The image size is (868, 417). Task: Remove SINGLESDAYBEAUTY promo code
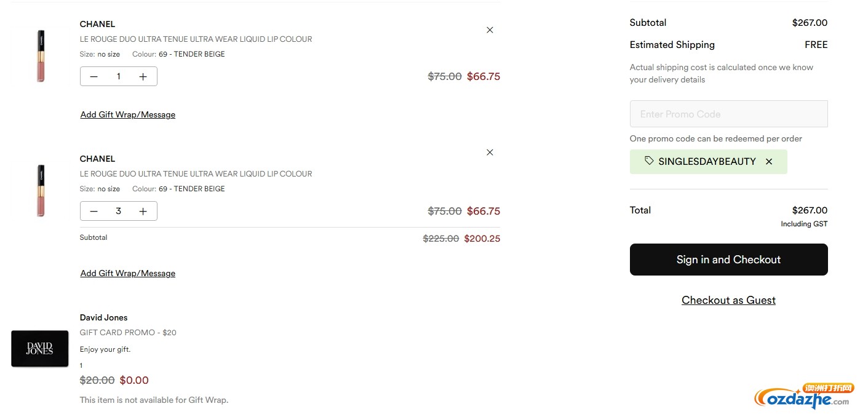tap(769, 162)
